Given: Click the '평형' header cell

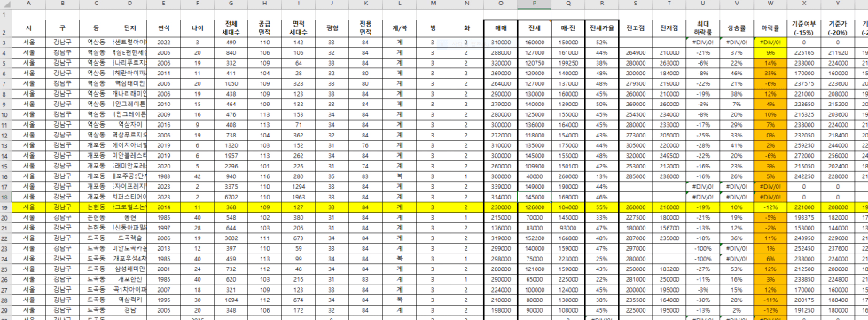Looking at the screenshot, I should pos(332,28).
